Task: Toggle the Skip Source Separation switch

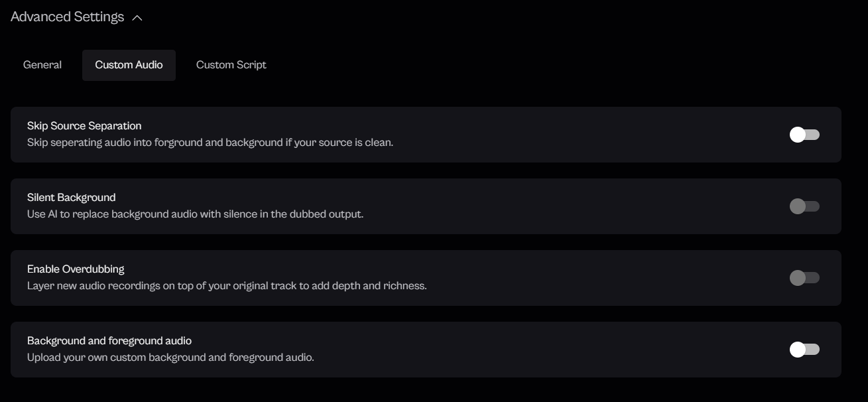Action: pyautogui.click(x=804, y=135)
